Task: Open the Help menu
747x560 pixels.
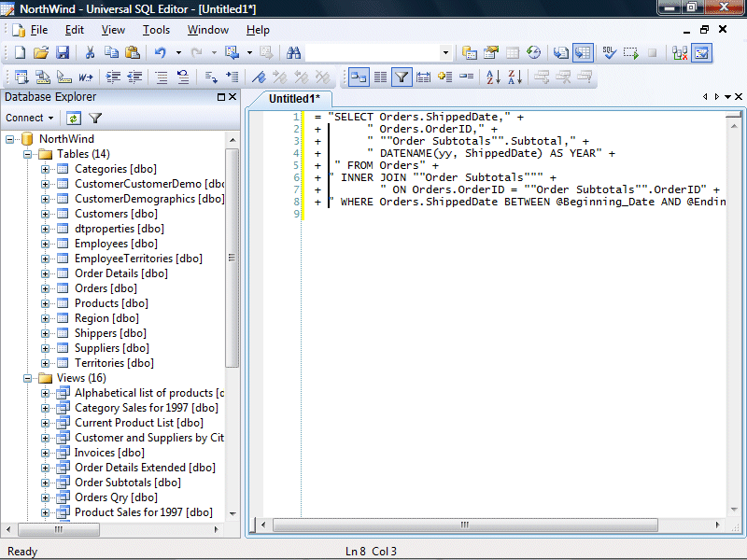Action: [258, 30]
